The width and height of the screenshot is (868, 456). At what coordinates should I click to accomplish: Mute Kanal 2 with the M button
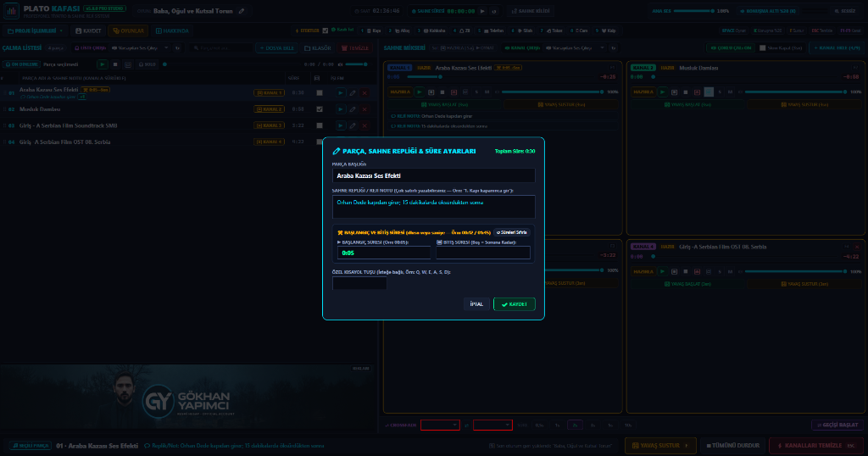point(730,92)
